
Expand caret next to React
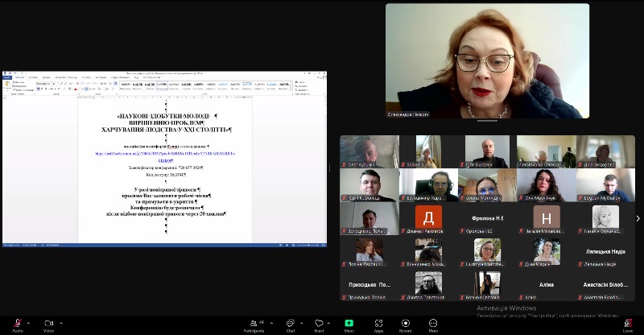(329, 323)
